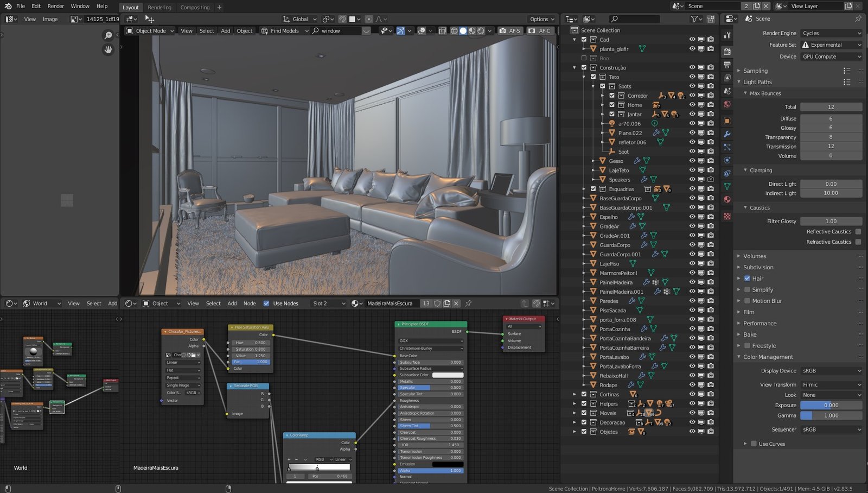Adjust the Exposure slider in Color Management
868x493 pixels.
tap(831, 405)
